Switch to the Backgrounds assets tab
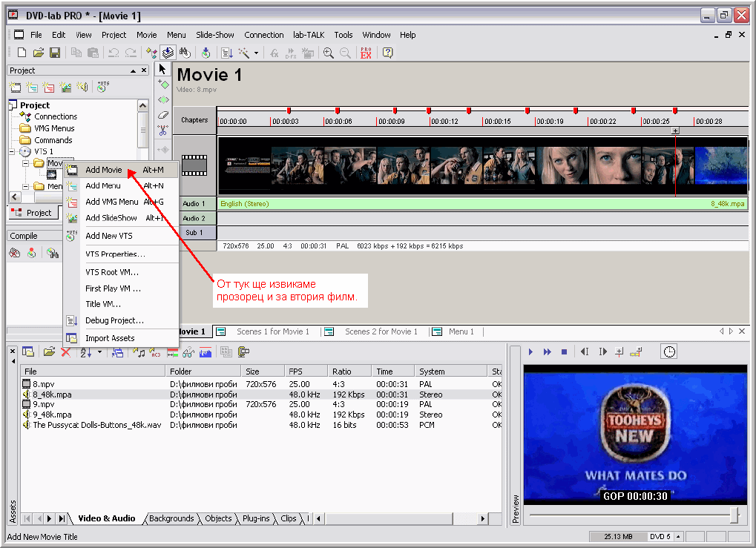The height and width of the screenshot is (548, 756). click(x=171, y=518)
